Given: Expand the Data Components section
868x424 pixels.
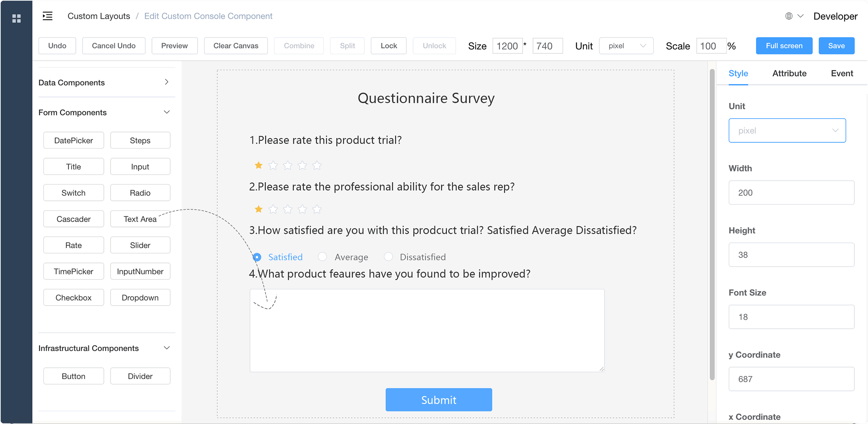Looking at the screenshot, I should (x=167, y=82).
